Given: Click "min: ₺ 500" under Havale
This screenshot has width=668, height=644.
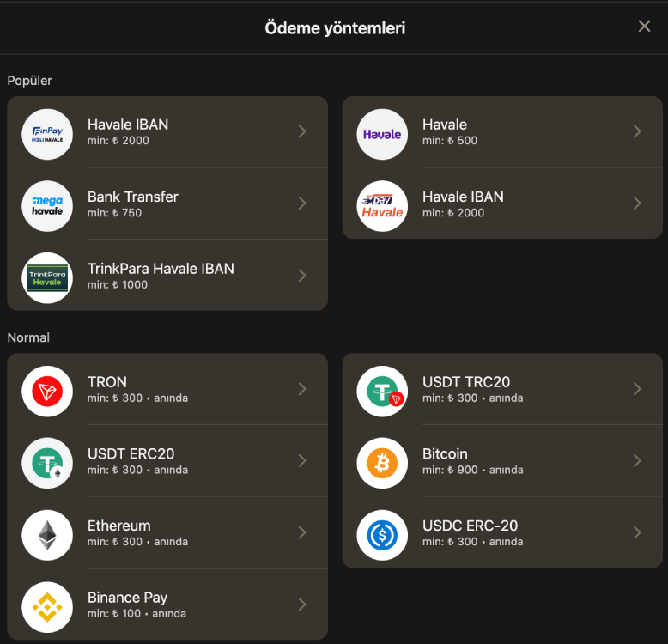Looking at the screenshot, I should tap(450, 141).
